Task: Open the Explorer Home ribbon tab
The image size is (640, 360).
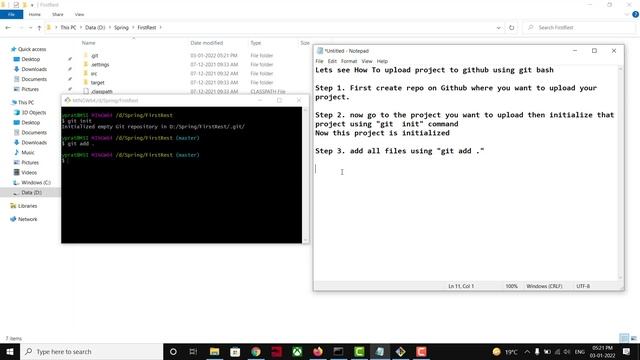Action: tap(35, 14)
